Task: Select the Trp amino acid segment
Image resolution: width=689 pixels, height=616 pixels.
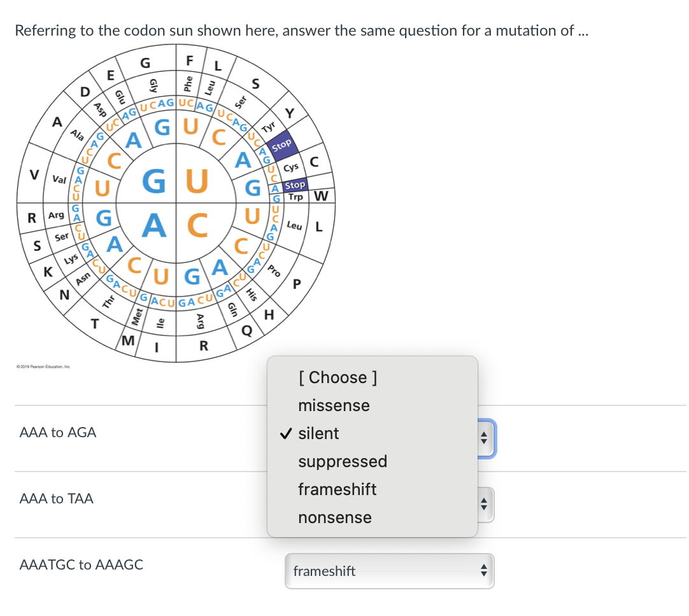Action: (295, 197)
